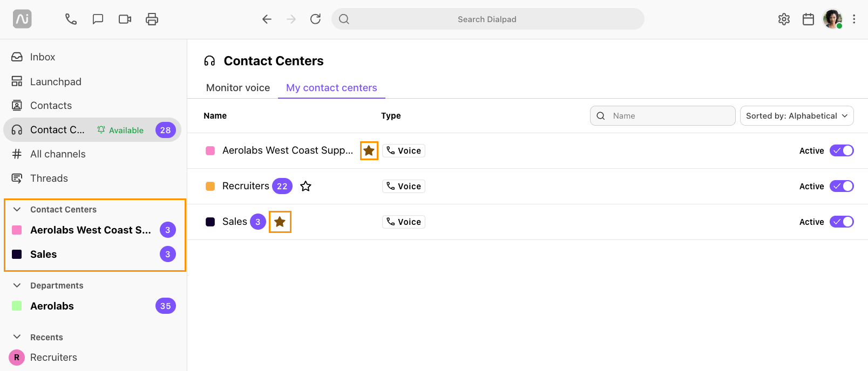Screen dimensions: 868x371
Task: Open the fax printer icon
Action: tap(152, 19)
